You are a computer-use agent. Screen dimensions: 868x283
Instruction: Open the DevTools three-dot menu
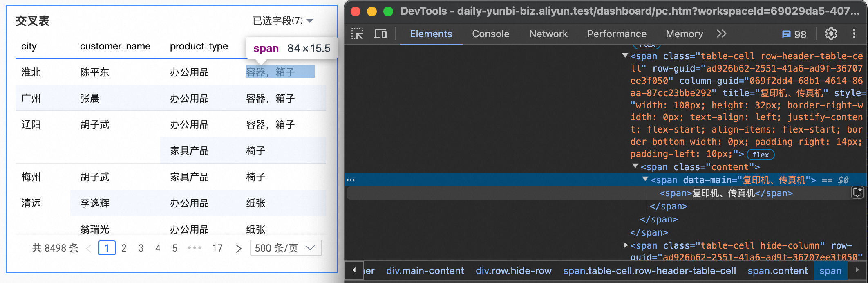point(854,34)
